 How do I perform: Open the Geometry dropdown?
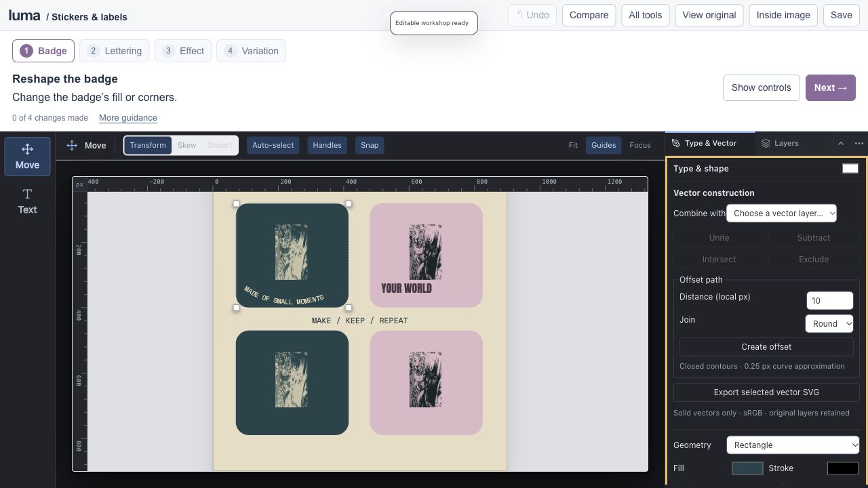(793, 445)
